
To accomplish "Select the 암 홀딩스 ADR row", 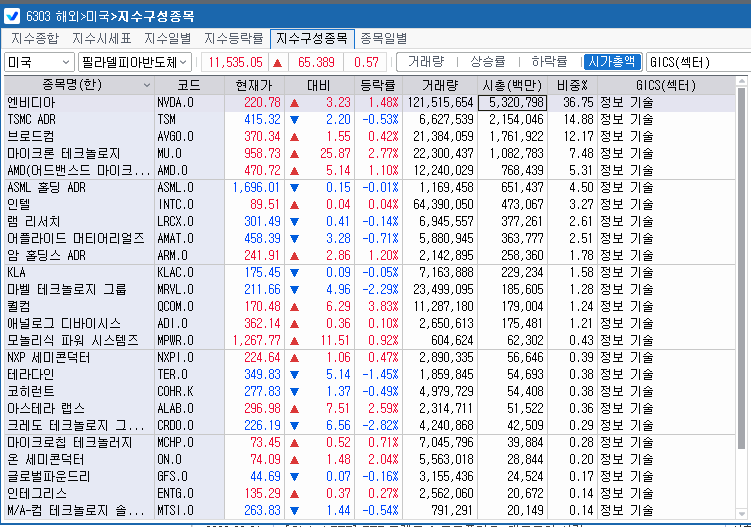I will [370, 255].
